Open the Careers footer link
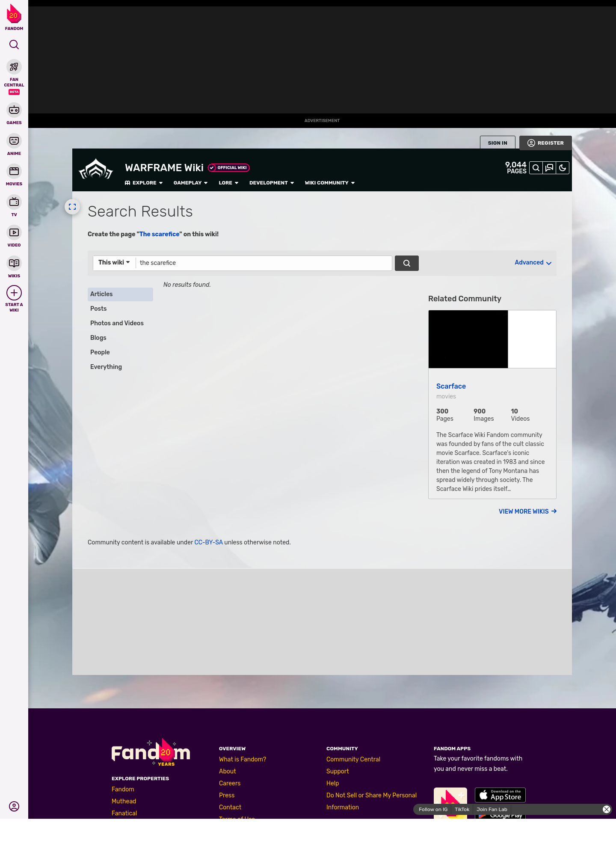Viewport: 616px width, 856px height. 230,783
